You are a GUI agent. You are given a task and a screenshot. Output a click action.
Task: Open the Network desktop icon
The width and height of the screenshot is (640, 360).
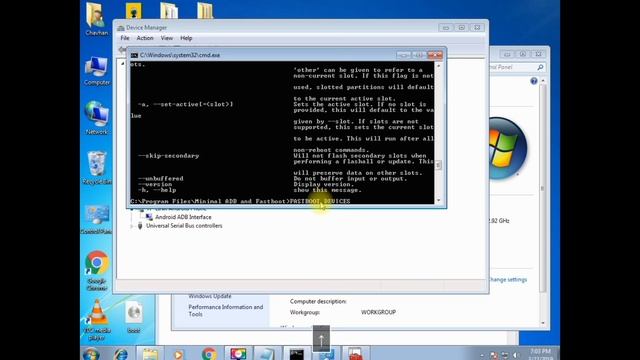[x=97, y=118]
